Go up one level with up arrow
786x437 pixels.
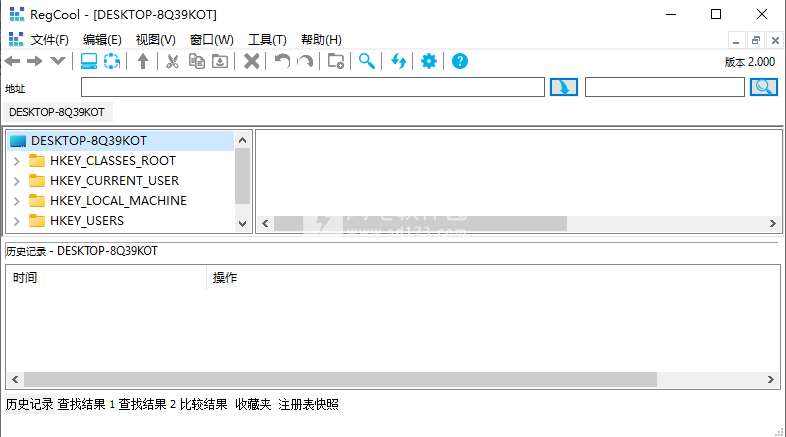point(143,61)
